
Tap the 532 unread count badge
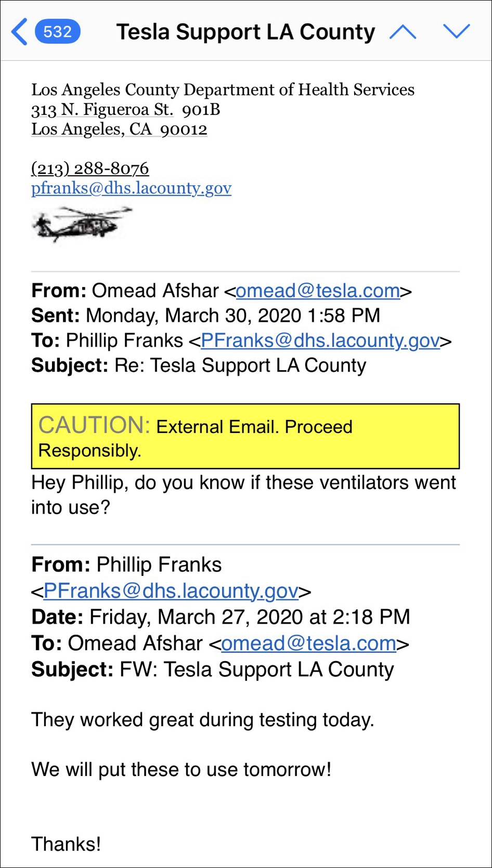[57, 32]
